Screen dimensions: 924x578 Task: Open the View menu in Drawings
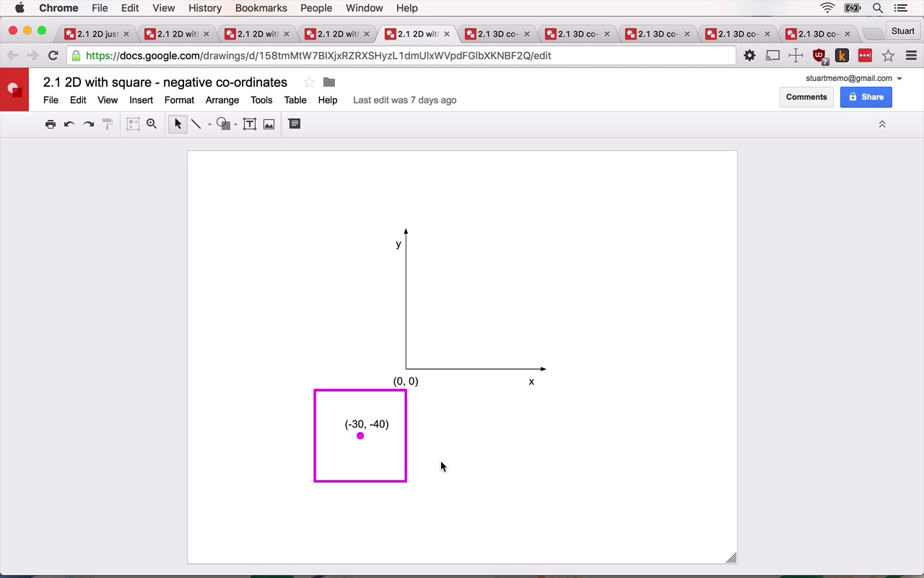[108, 100]
